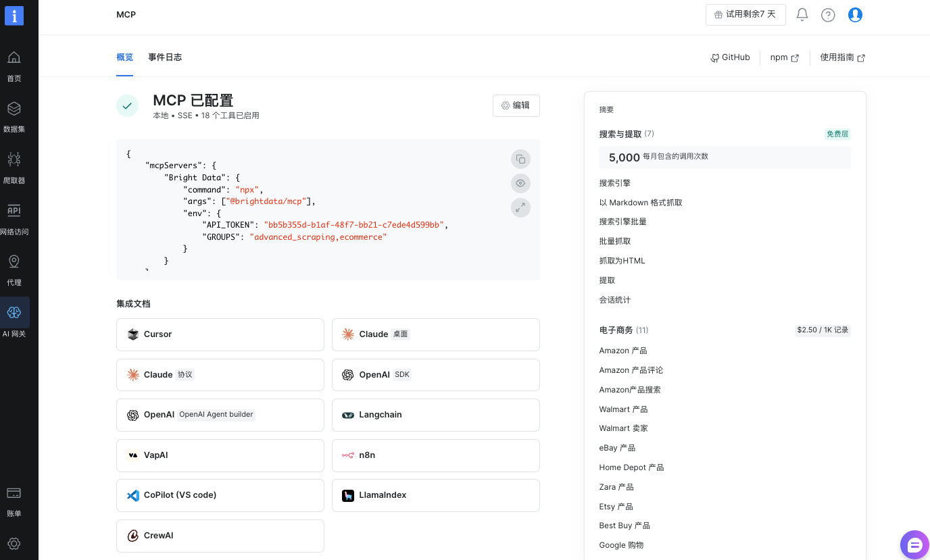
Task: Click the 搜索与提取 section heading
Action: click(620, 134)
